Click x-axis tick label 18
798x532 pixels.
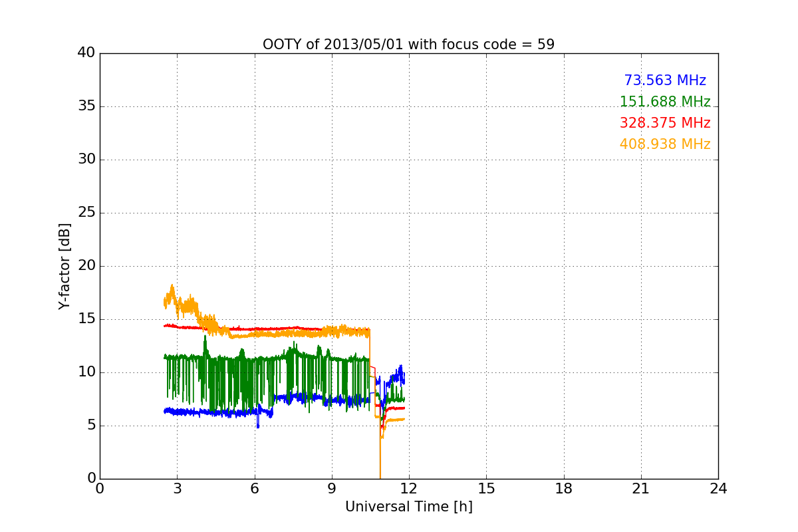[564, 488]
